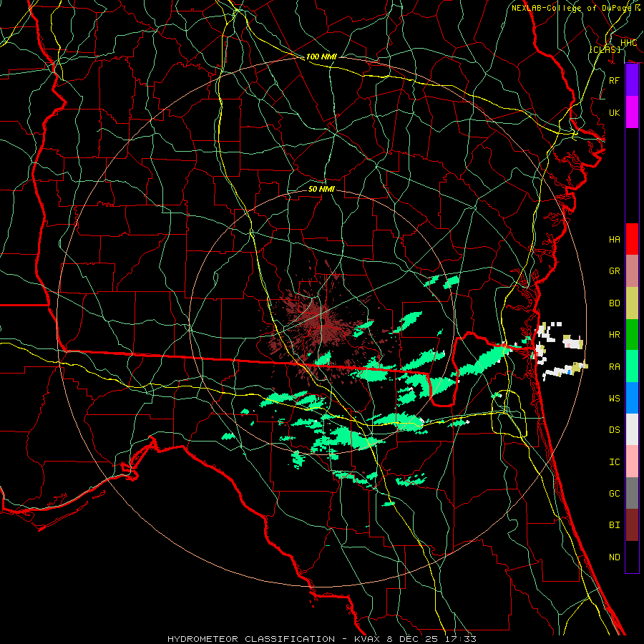Click the UK legend label

click(x=614, y=112)
